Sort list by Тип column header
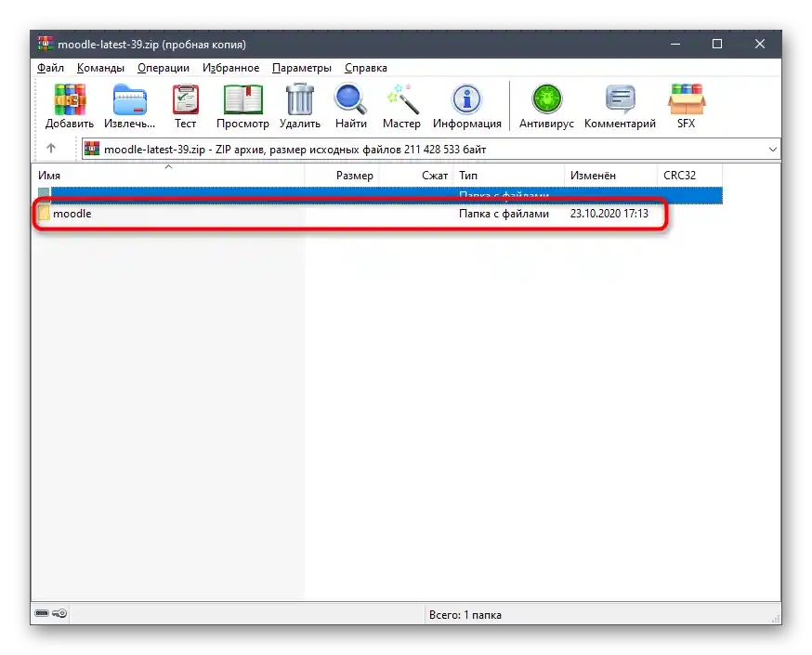The image size is (812, 655). click(508, 176)
